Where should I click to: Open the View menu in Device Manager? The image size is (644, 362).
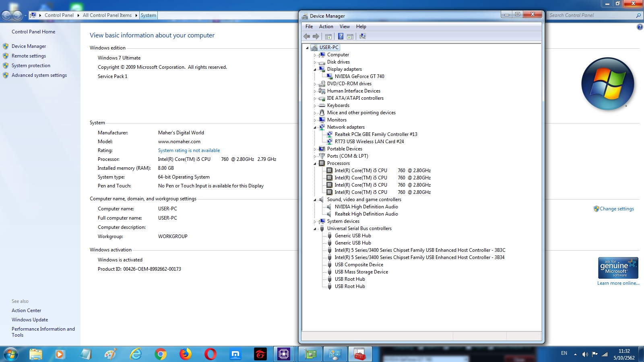click(x=345, y=27)
